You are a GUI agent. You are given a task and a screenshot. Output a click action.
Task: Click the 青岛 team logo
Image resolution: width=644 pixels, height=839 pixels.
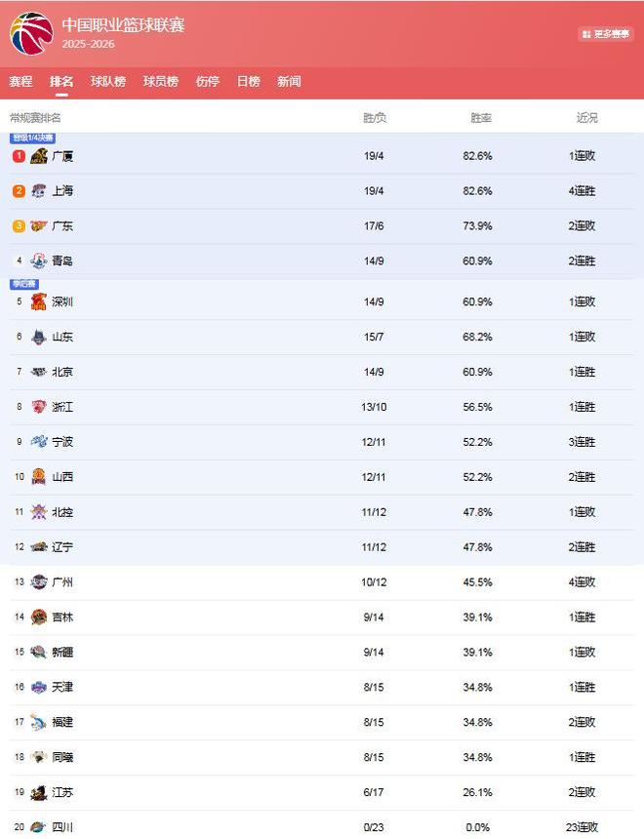39,261
